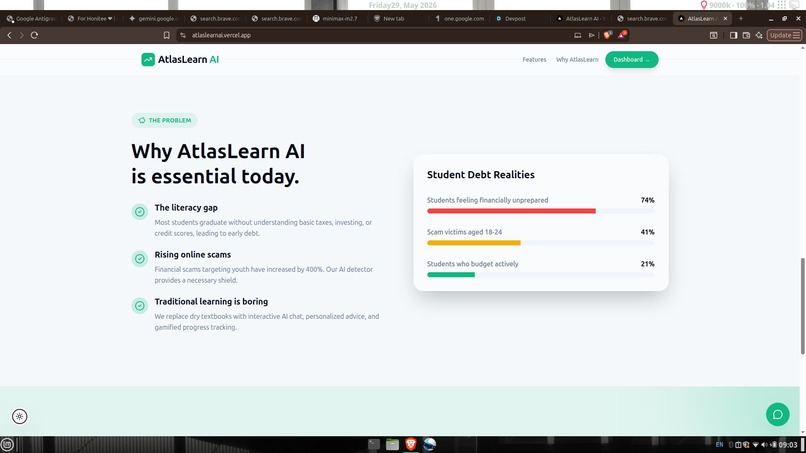The image size is (806, 453).
Task: Open the network icon in system tray
Action: click(x=755, y=445)
